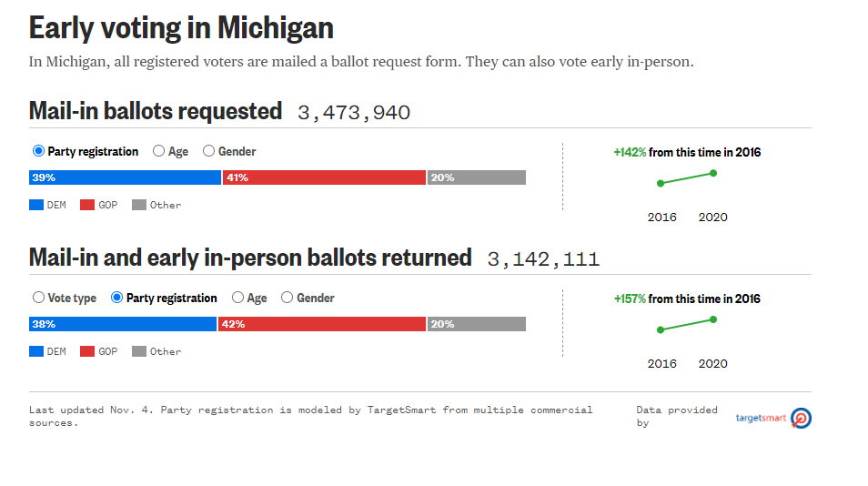Click the gray Other legend swatch under requested
Screen dimensions: 868x486
139,206
